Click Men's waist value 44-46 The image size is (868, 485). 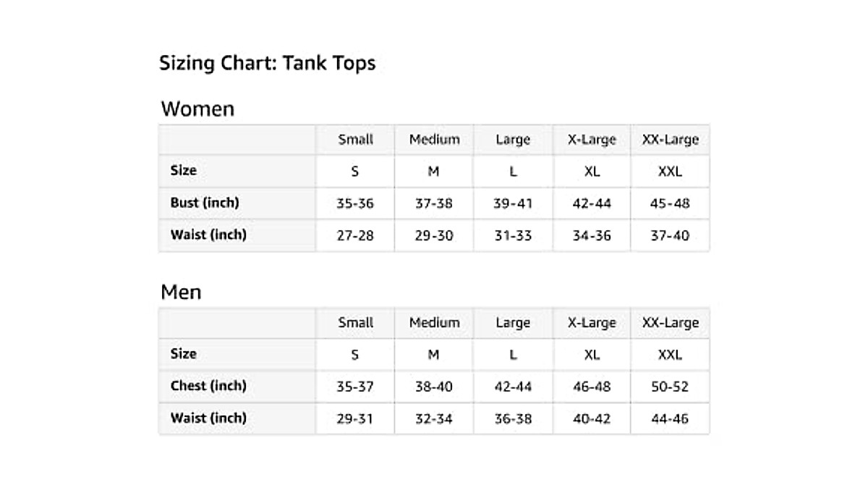pyautogui.click(x=670, y=418)
